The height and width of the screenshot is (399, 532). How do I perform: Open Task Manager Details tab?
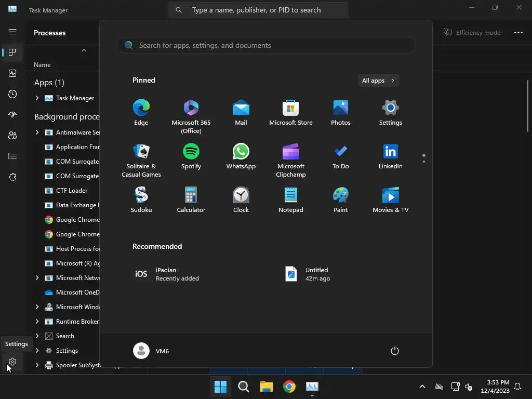click(x=12, y=156)
